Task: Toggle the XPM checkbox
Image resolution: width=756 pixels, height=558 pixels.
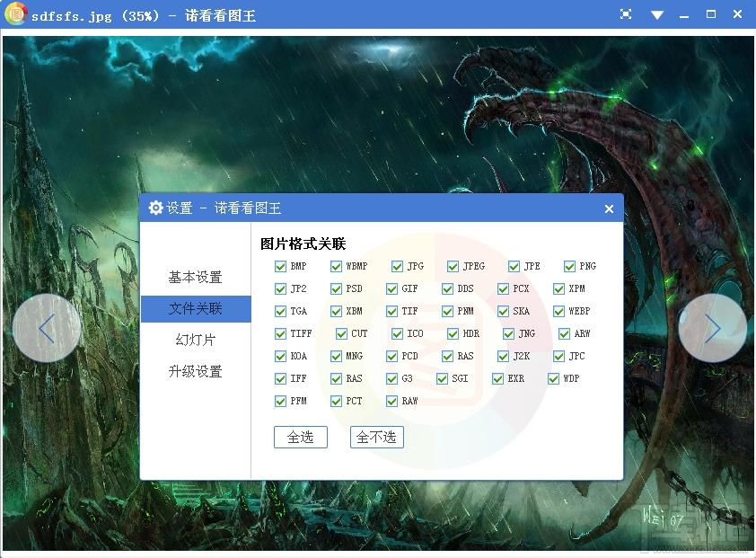Action: click(x=558, y=288)
